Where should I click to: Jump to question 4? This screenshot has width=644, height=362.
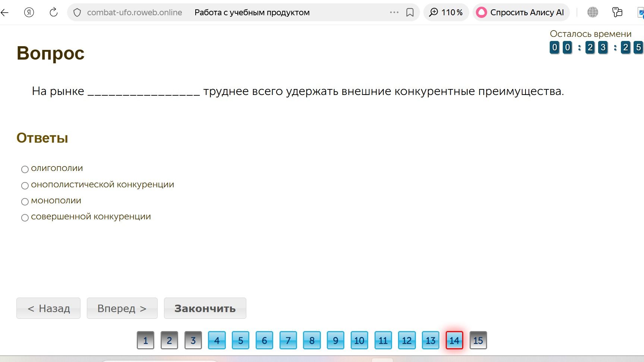tap(217, 340)
